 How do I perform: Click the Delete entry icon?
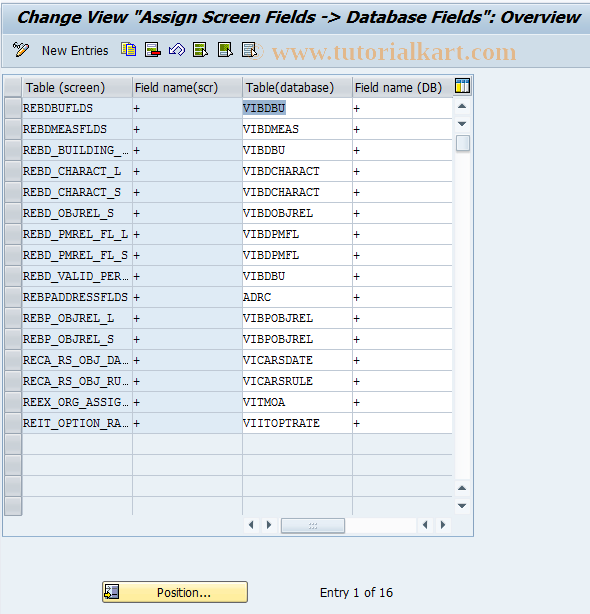click(x=152, y=50)
